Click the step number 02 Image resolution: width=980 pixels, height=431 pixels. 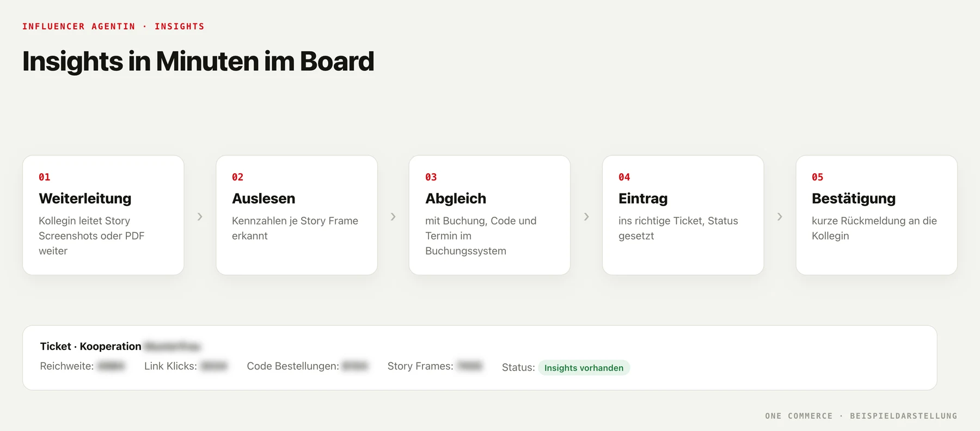238,177
